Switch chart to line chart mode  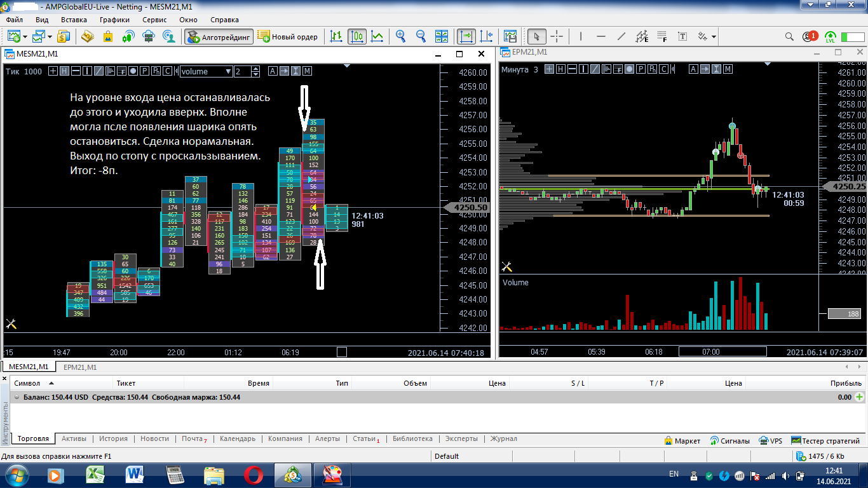377,37
